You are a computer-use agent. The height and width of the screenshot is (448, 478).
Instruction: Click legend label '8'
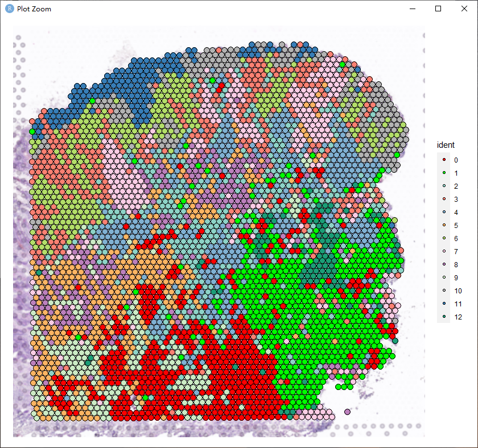[x=456, y=265]
